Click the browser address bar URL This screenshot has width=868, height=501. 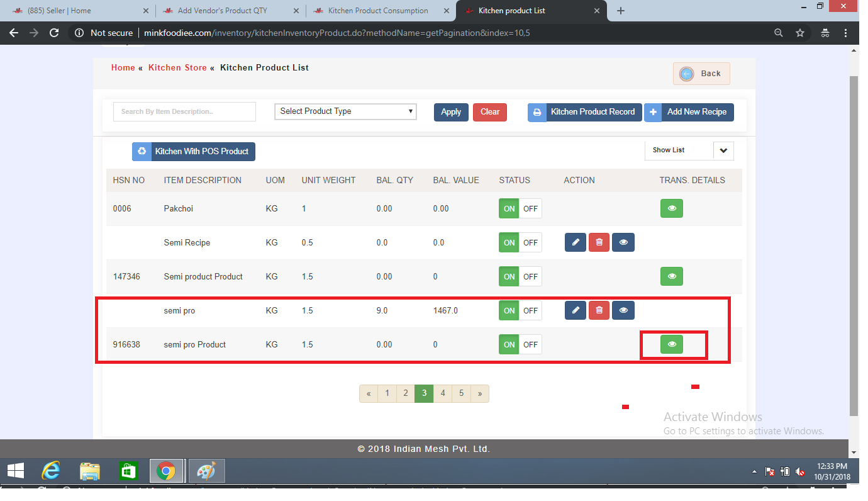(x=337, y=33)
